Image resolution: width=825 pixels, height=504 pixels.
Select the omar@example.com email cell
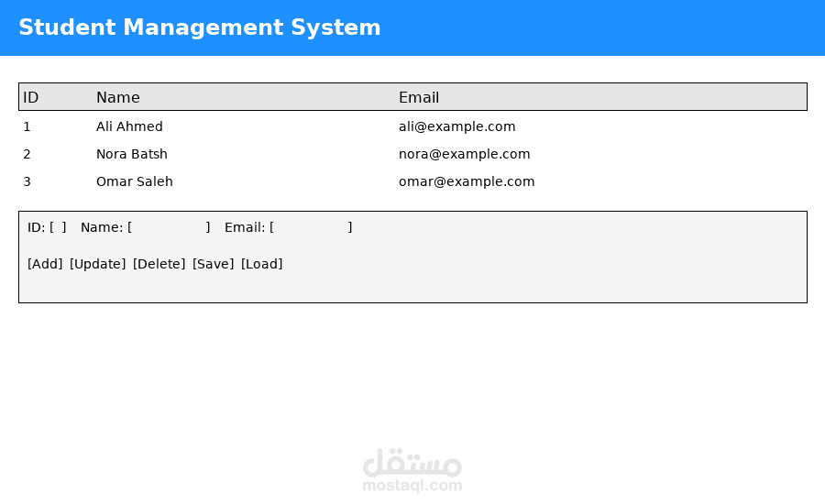(x=467, y=181)
